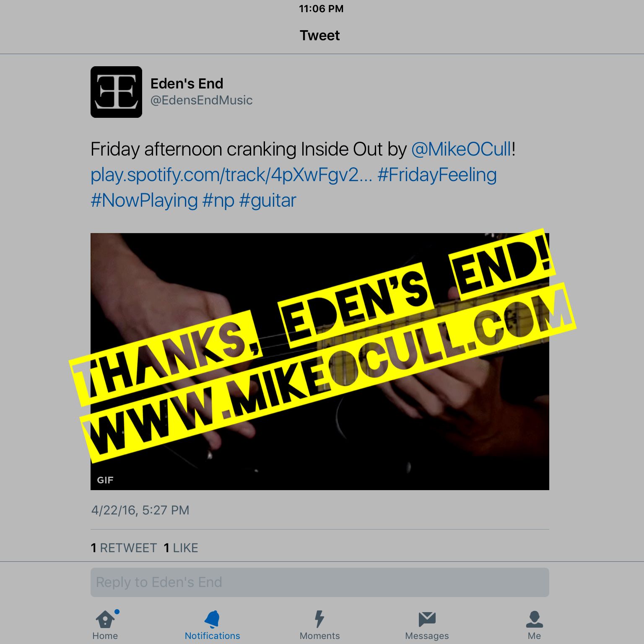The width and height of the screenshot is (644, 644).
Task: Open the Home tab icon
Action: pyautogui.click(x=105, y=619)
